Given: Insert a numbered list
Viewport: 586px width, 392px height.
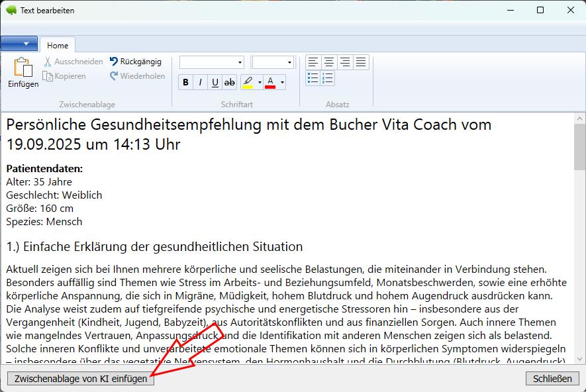Looking at the screenshot, I should (328, 78).
